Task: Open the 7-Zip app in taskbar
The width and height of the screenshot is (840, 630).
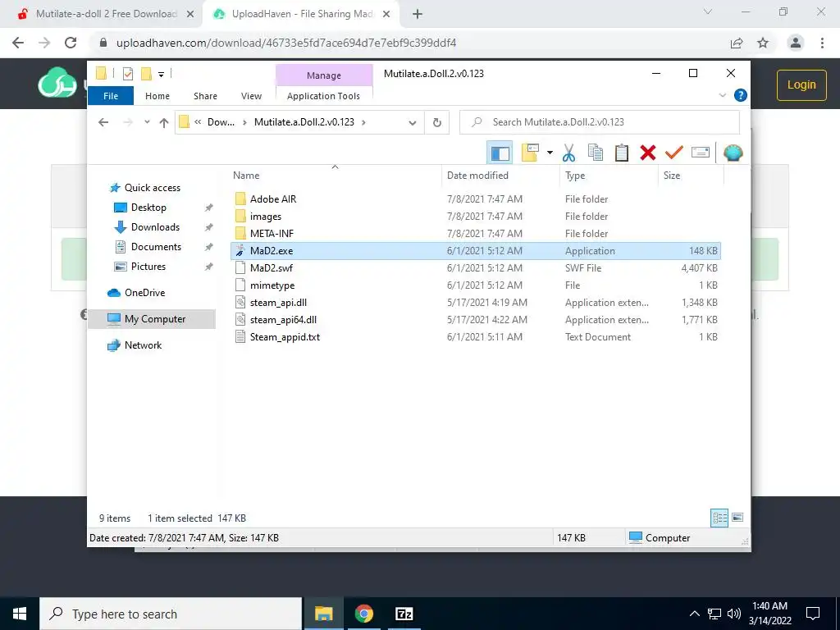Action: click(x=404, y=614)
